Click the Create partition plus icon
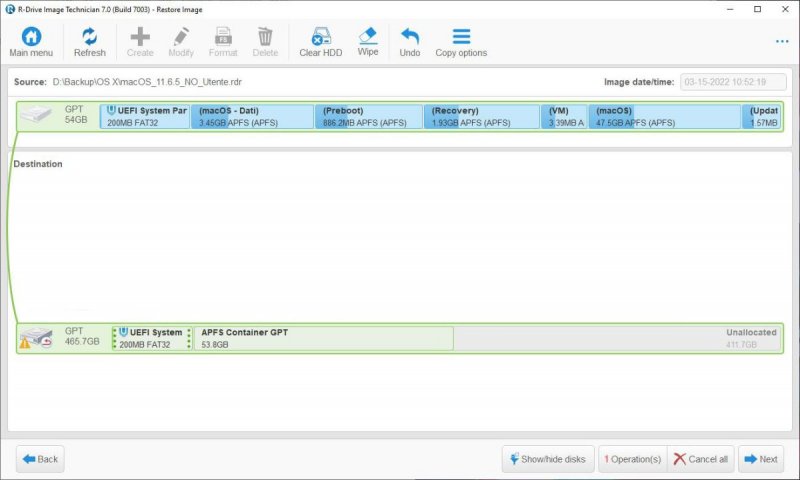The width and height of the screenshot is (800, 480). click(x=140, y=42)
